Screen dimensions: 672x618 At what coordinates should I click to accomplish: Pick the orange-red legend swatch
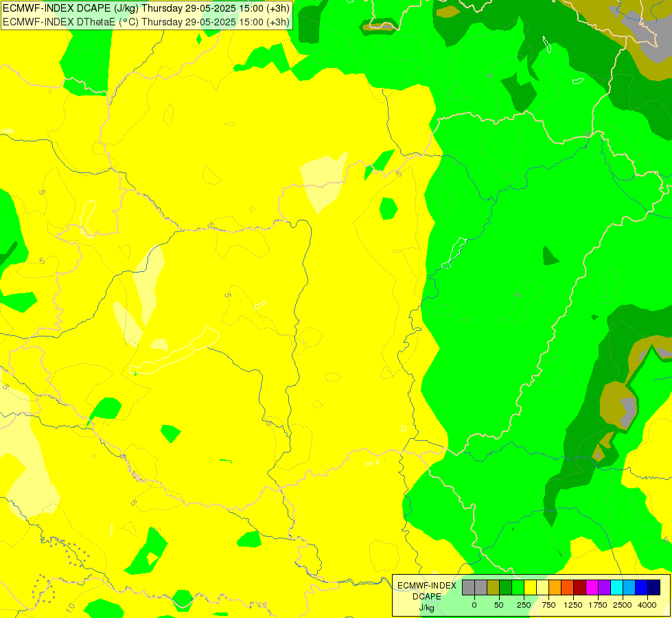tap(568, 587)
